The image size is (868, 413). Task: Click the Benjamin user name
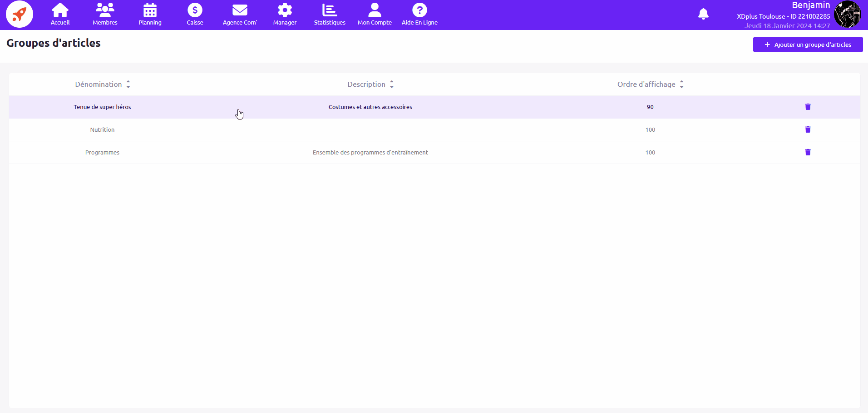coord(811,5)
